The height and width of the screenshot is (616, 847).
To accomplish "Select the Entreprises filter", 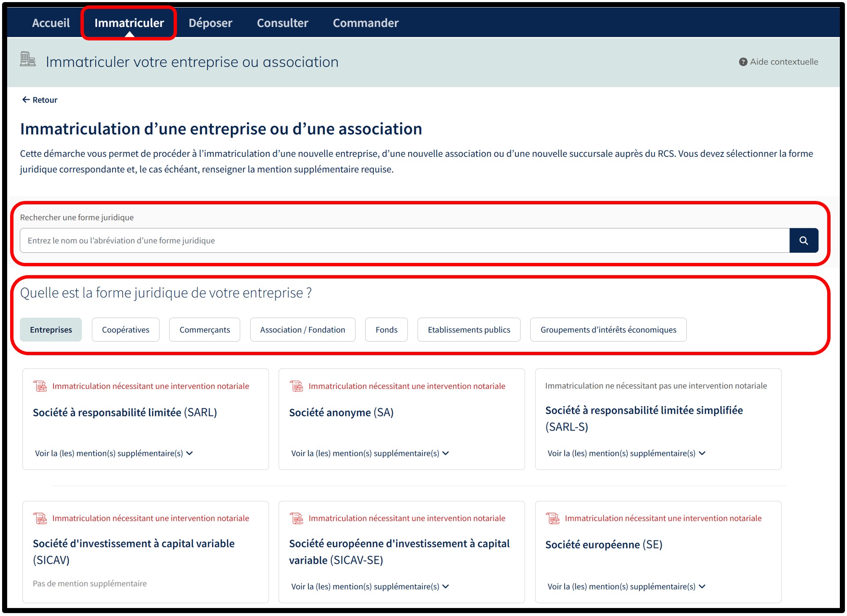I will 51,329.
